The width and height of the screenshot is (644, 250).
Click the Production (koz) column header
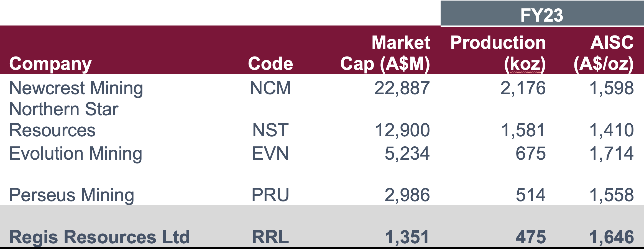[x=498, y=53]
